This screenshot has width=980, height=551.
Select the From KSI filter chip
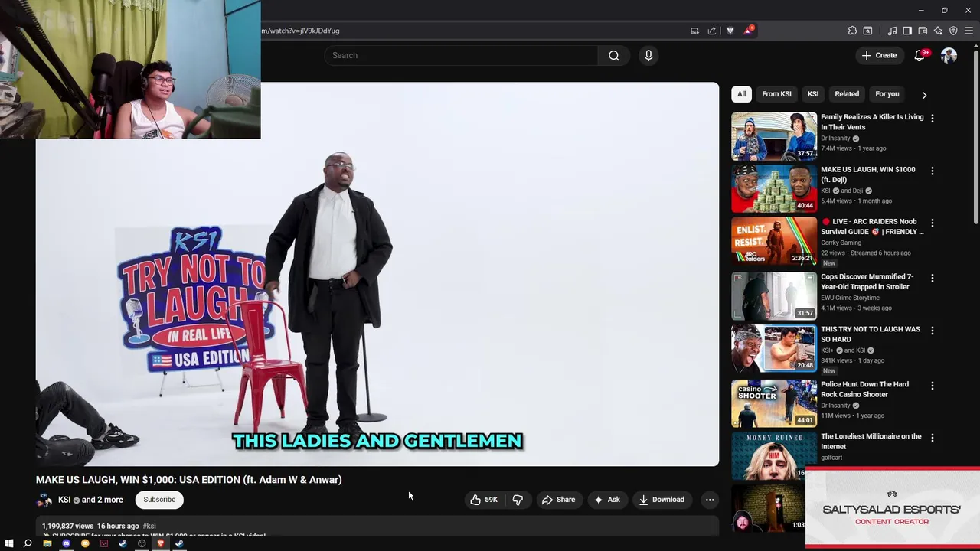(x=776, y=94)
